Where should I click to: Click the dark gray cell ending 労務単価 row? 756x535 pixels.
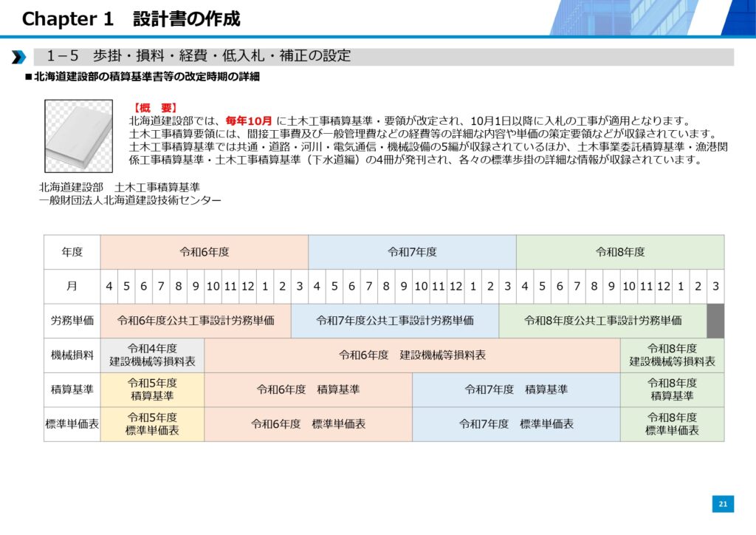(715, 321)
